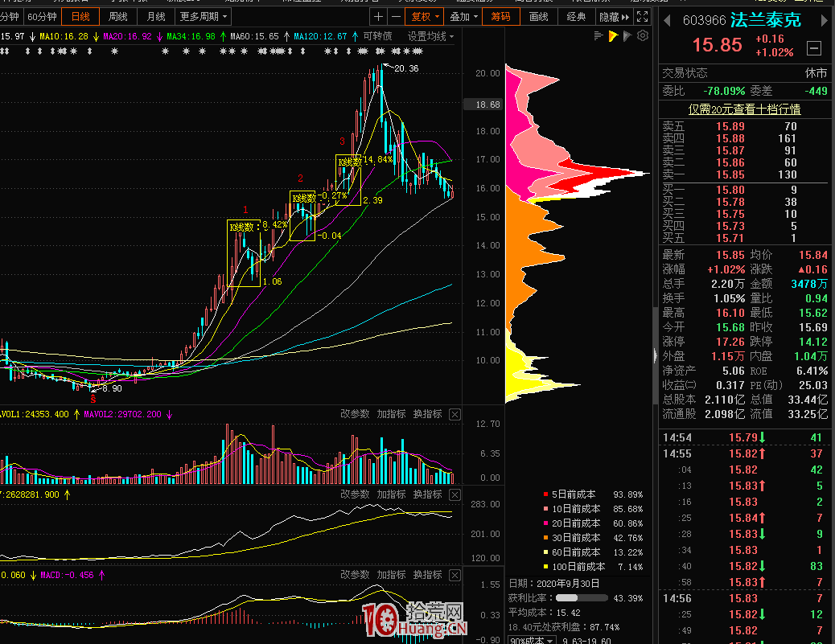Close the volume indicator pane
835x644 pixels.
point(455,414)
